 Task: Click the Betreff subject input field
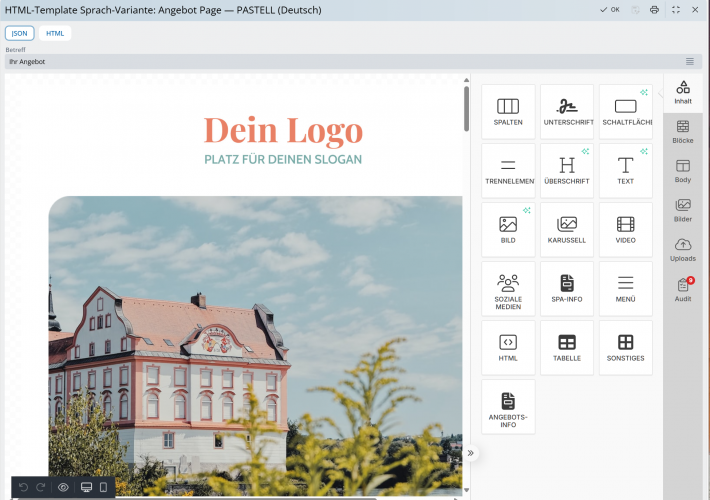pos(344,62)
